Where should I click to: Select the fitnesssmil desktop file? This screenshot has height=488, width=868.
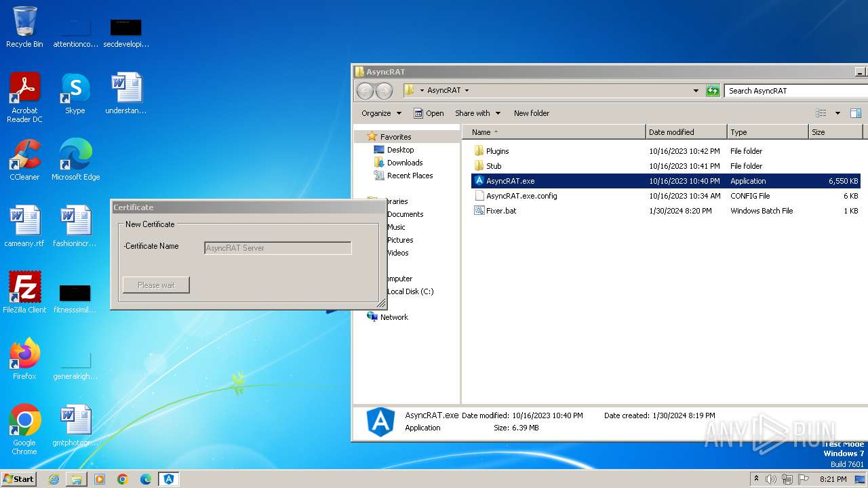75,298
